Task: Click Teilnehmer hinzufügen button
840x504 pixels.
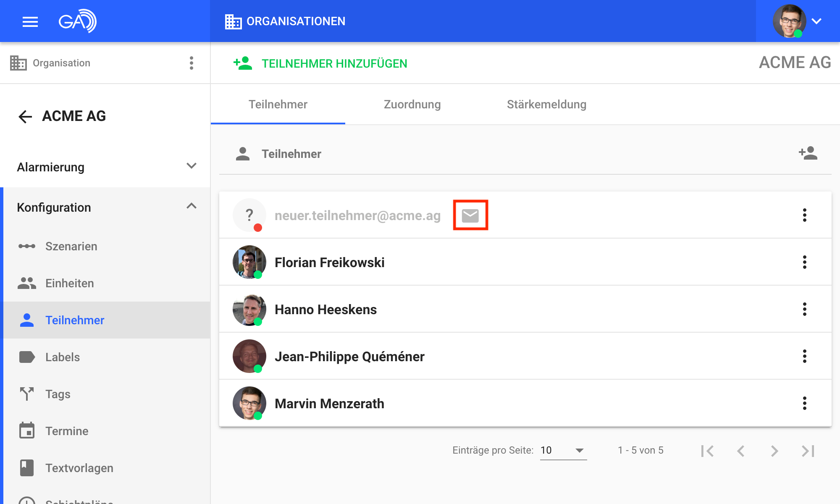Action: click(320, 63)
